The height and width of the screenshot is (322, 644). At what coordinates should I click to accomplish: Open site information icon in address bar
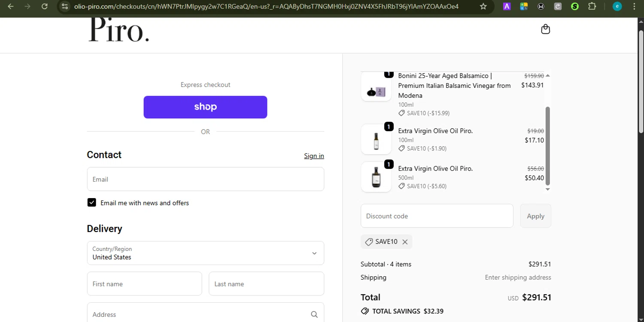(x=65, y=6)
